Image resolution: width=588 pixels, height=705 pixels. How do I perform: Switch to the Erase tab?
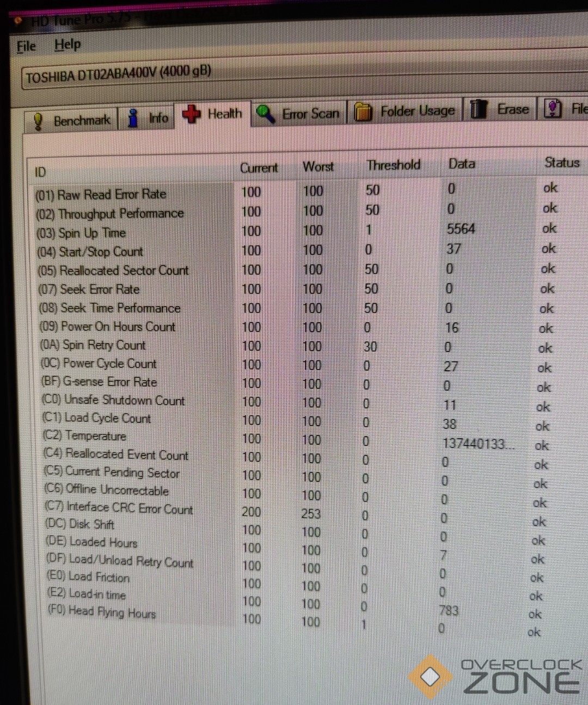click(500, 109)
